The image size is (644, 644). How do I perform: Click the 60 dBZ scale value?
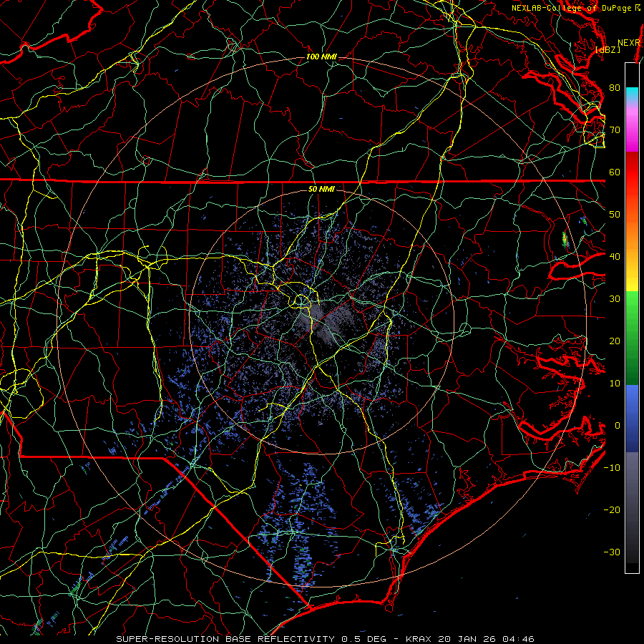(615, 172)
